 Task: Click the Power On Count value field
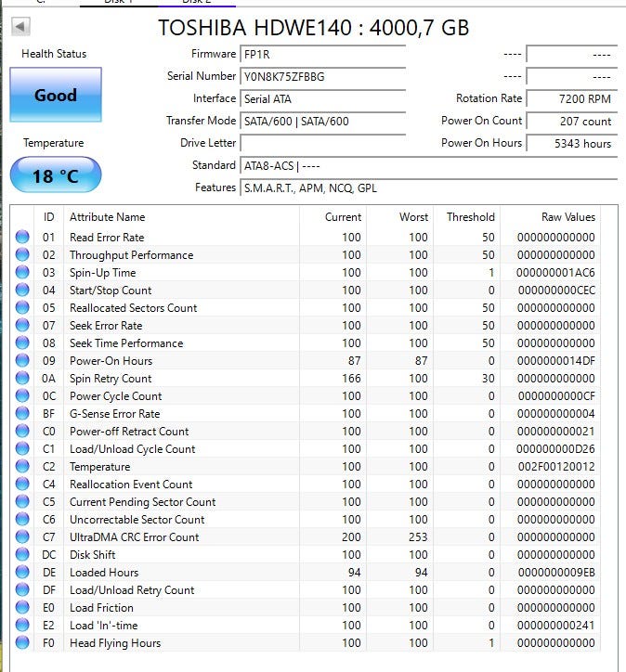[x=572, y=122]
